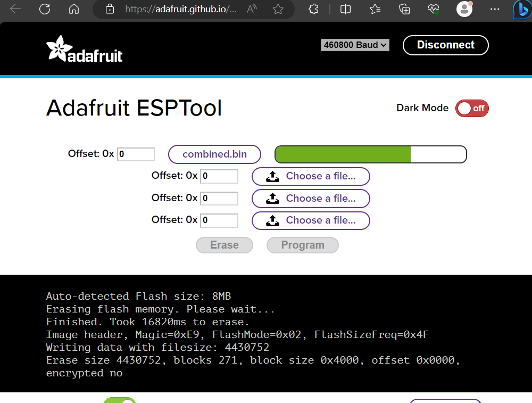The width and height of the screenshot is (532, 403).
Task: Click the first Choose a file button
Action: (311, 177)
